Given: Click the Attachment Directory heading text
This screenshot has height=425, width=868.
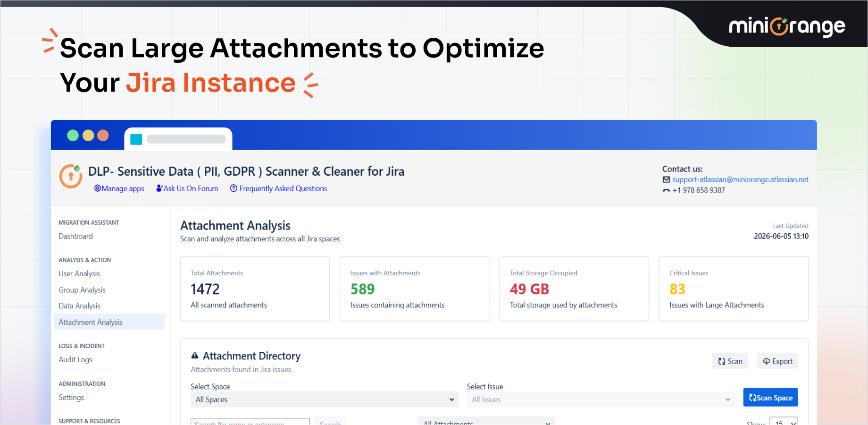Looking at the screenshot, I should [x=251, y=356].
